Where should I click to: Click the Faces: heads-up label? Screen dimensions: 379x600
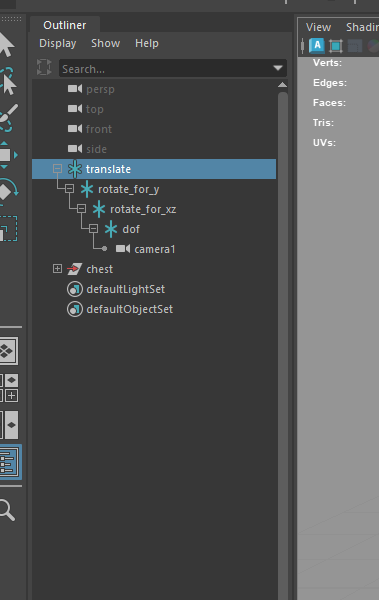[x=329, y=103]
